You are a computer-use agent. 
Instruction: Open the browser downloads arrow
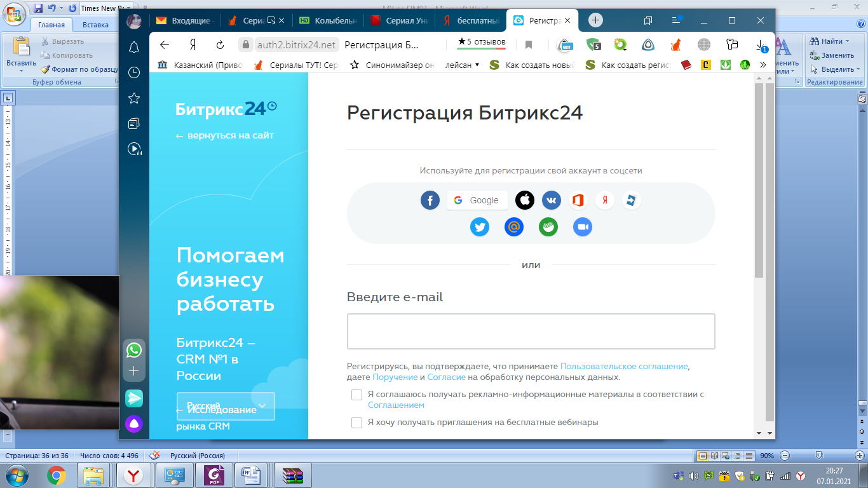(761, 45)
